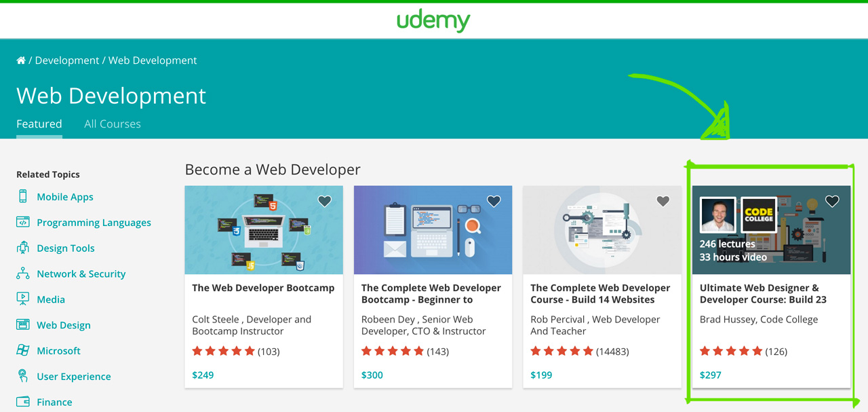
Task: Open the User Experience topic
Action: (x=74, y=377)
